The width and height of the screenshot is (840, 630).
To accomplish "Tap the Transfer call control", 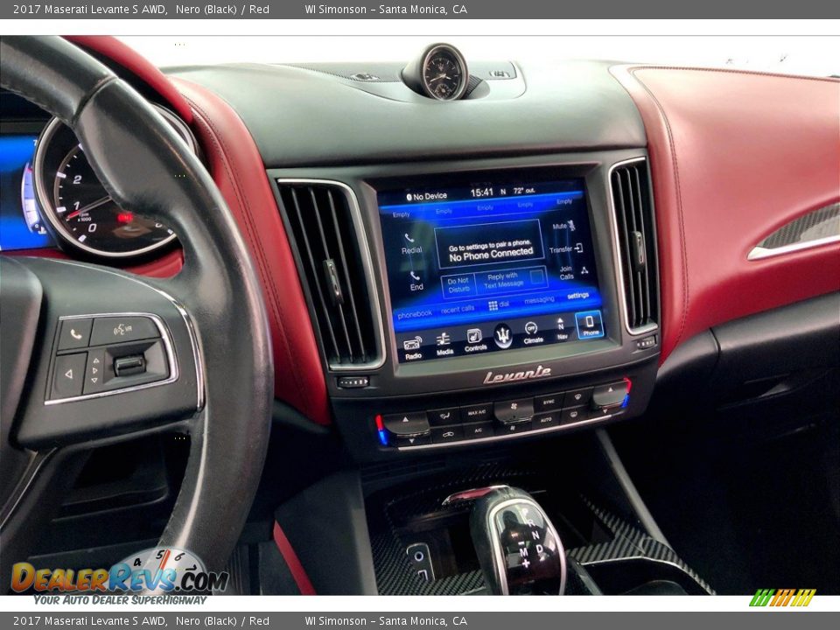I will [x=566, y=248].
